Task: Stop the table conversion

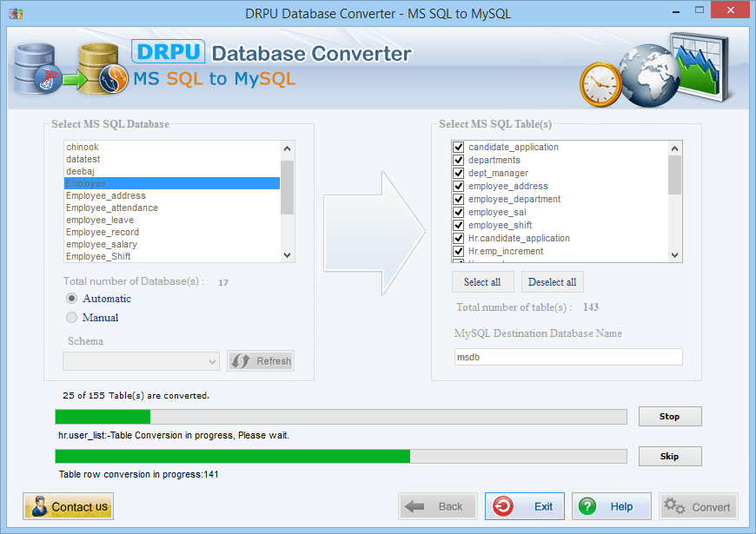Action: pyautogui.click(x=670, y=417)
